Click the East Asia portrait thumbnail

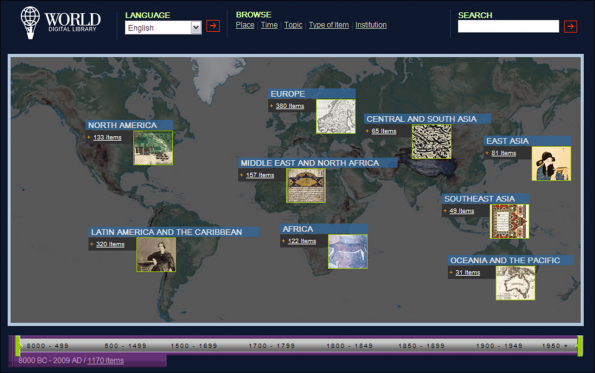point(551,164)
